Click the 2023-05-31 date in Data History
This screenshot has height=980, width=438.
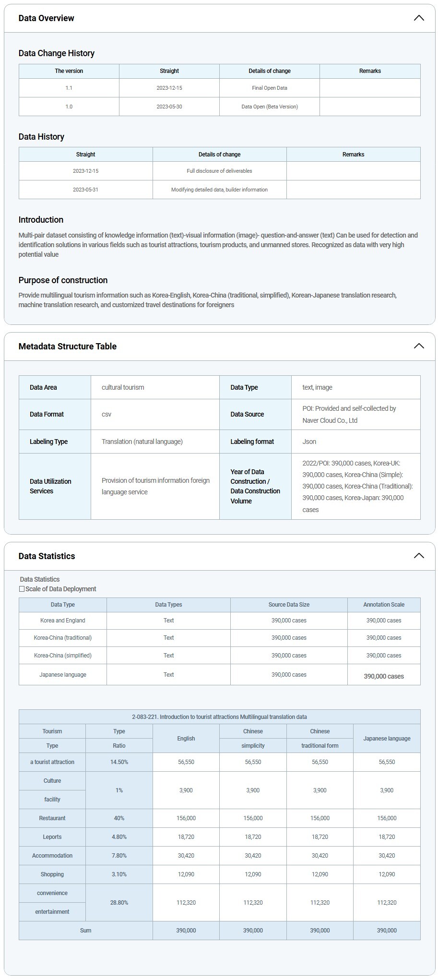point(85,190)
